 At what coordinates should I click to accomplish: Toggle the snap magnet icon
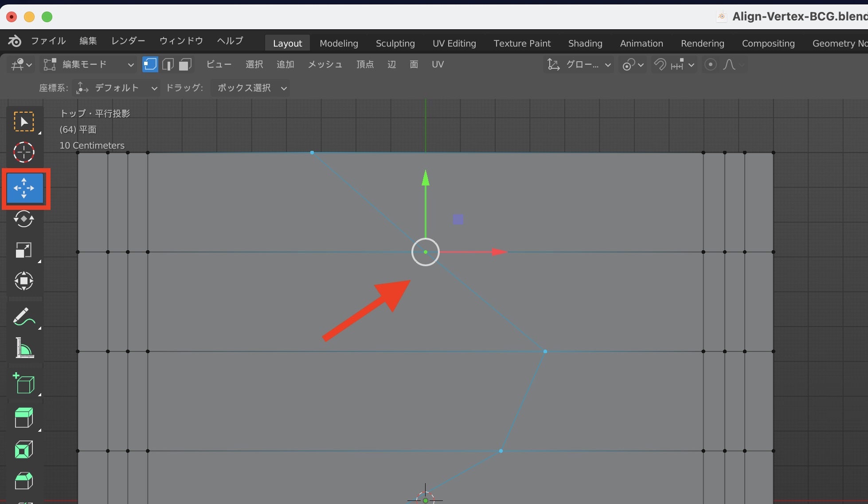click(x=660, y=65)
